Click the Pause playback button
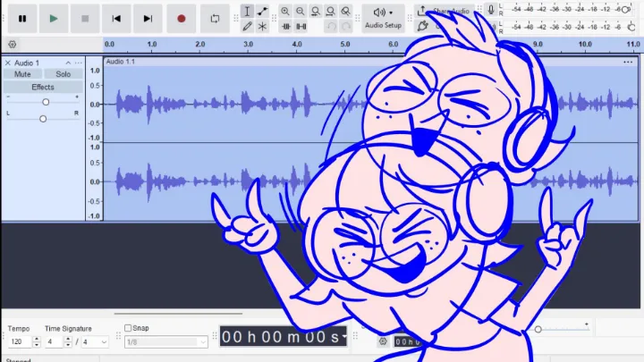Image resolution: width=644 pixels, height=362 pixels. tap(22, 19)
